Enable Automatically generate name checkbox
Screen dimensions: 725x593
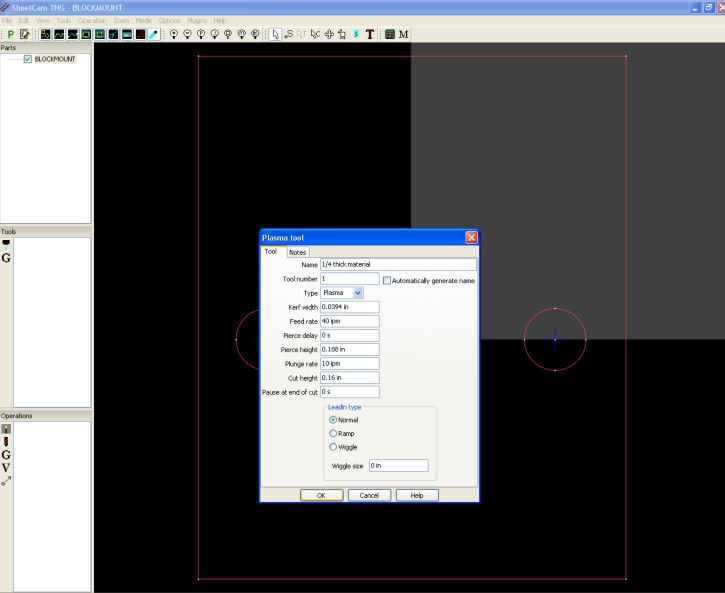coord(387,281)
